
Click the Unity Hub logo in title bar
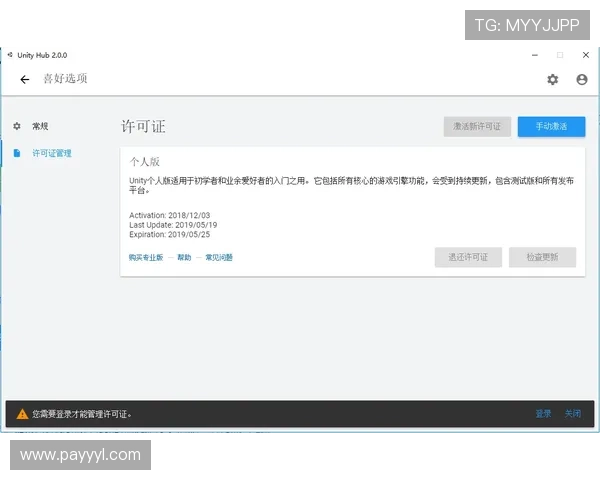10,55
